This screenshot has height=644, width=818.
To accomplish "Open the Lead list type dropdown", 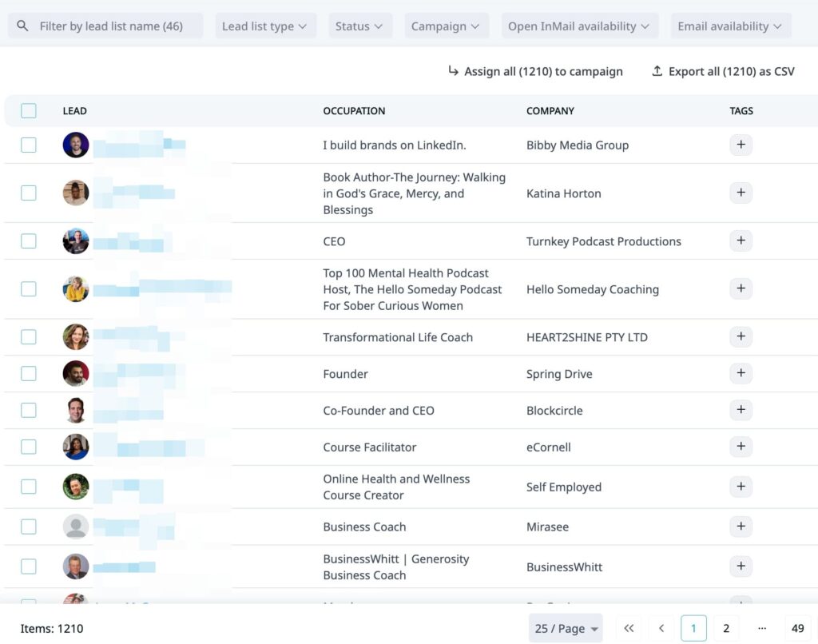I will point(264,26).
